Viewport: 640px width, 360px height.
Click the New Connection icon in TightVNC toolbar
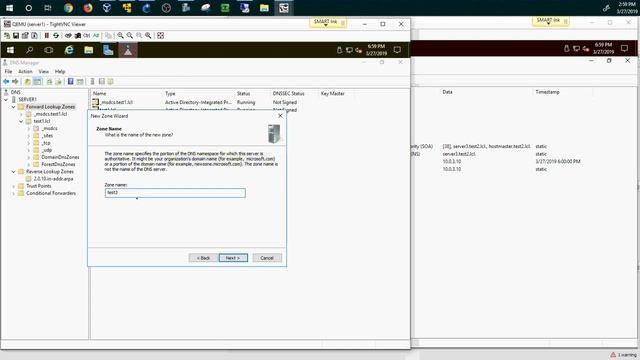7,36
